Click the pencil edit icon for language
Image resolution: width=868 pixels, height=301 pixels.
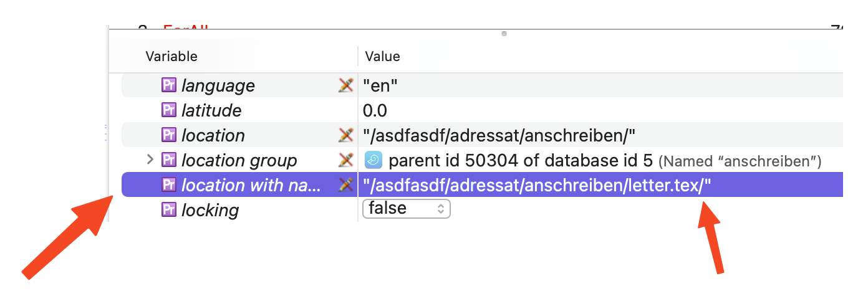click(345, 85)
